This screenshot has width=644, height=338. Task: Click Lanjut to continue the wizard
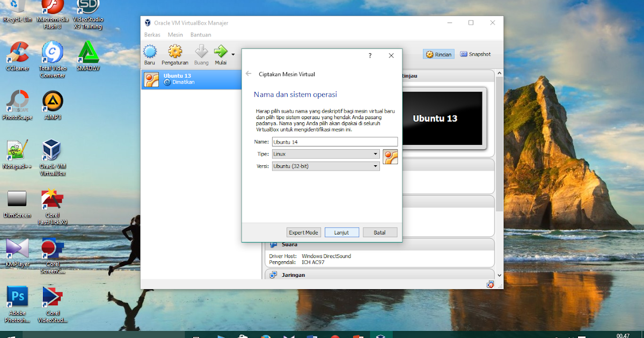click(x=342, y=232)
